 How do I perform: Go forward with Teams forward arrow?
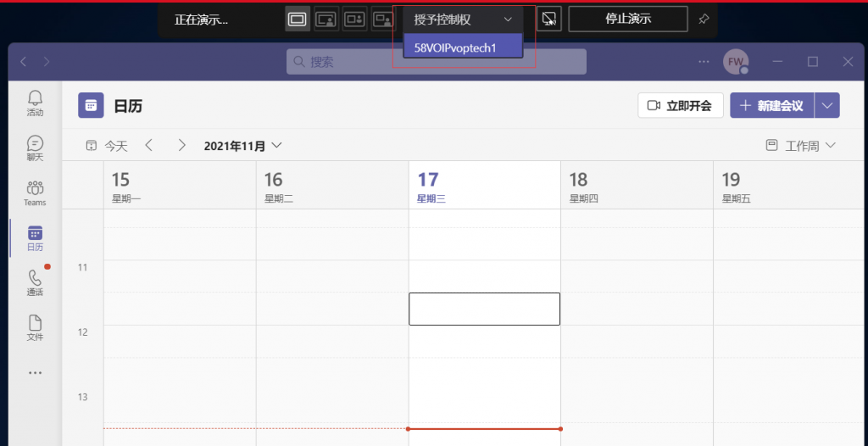tap(47, 62)
